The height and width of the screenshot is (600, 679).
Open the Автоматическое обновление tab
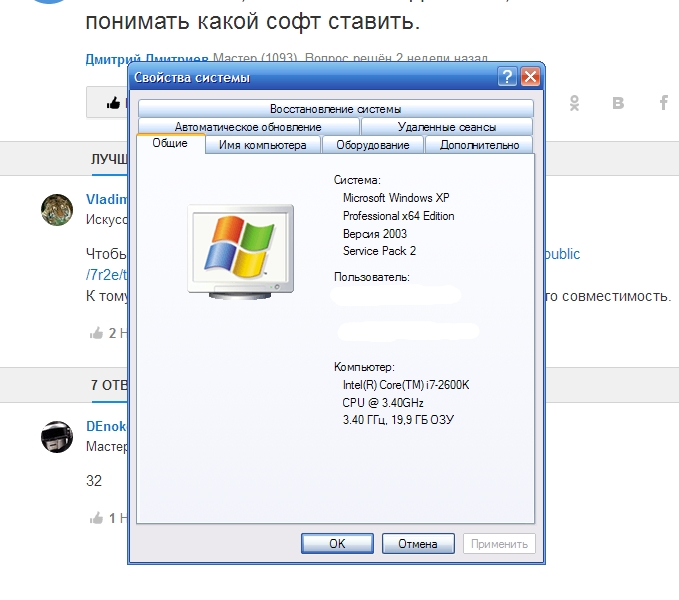click(248, 127)
